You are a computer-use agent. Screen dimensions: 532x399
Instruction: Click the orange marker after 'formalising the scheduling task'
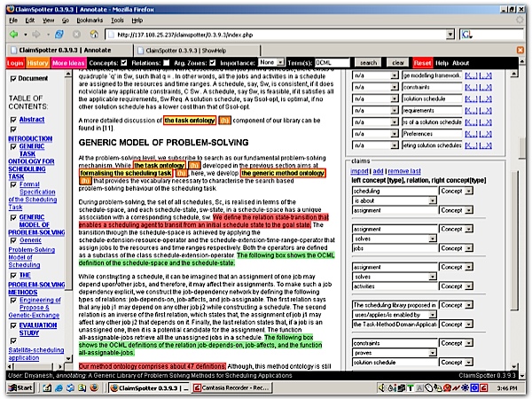tap(182, 173)
